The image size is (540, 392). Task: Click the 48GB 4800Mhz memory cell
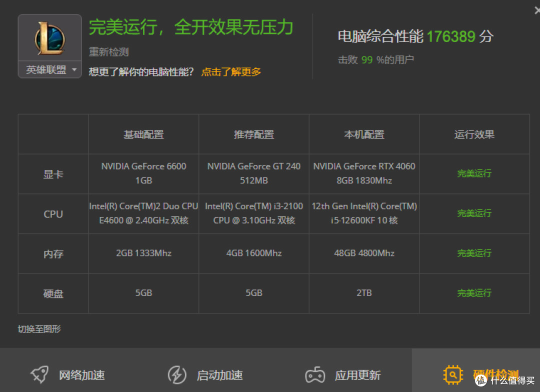pos(364,253)
